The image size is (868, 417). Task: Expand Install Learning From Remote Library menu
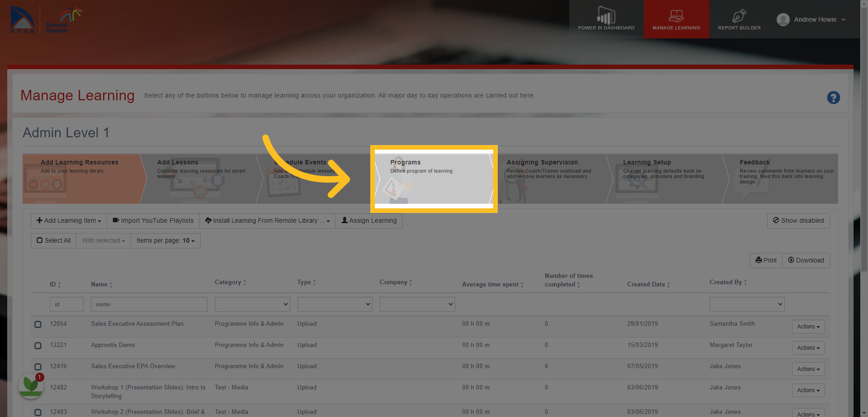[268, 220]
